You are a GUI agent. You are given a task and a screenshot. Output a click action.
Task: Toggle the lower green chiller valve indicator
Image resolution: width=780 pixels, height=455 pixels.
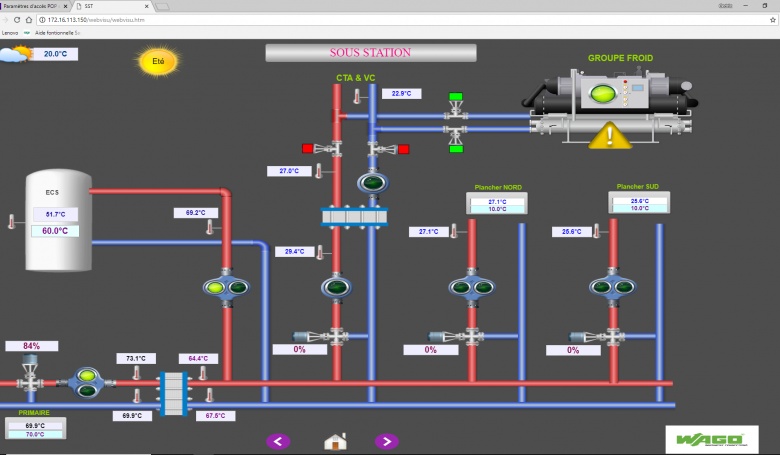click(x=456, y=149)
